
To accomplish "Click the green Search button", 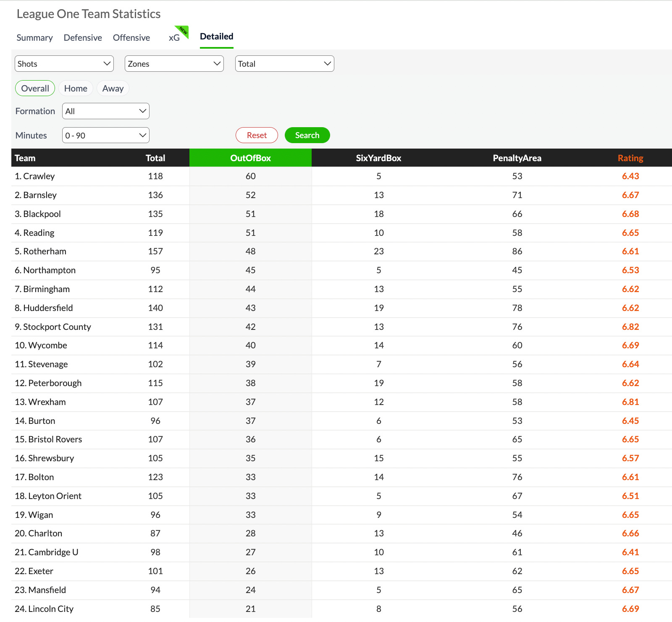I will click(x=307, y=135).
